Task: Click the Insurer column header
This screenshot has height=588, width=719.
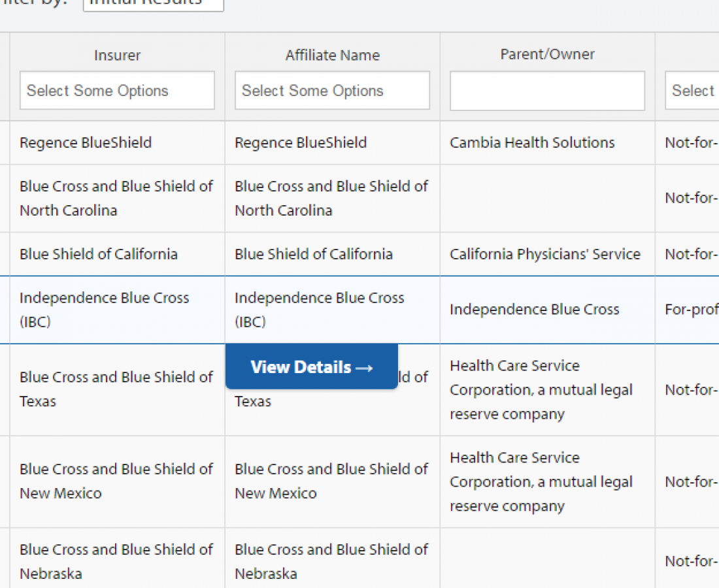Action: pyautogui.click(x=116, y=56)
